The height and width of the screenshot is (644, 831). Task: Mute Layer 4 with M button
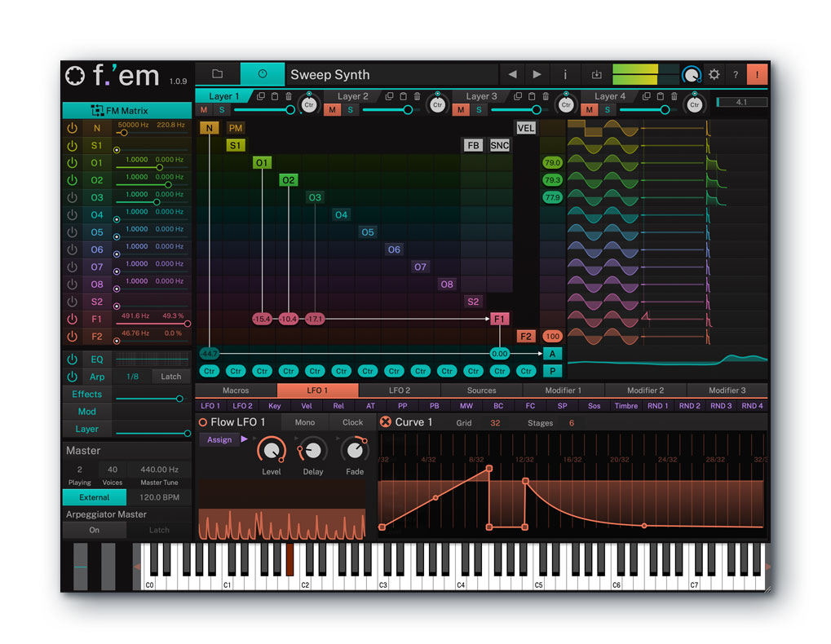coord(590,109)
